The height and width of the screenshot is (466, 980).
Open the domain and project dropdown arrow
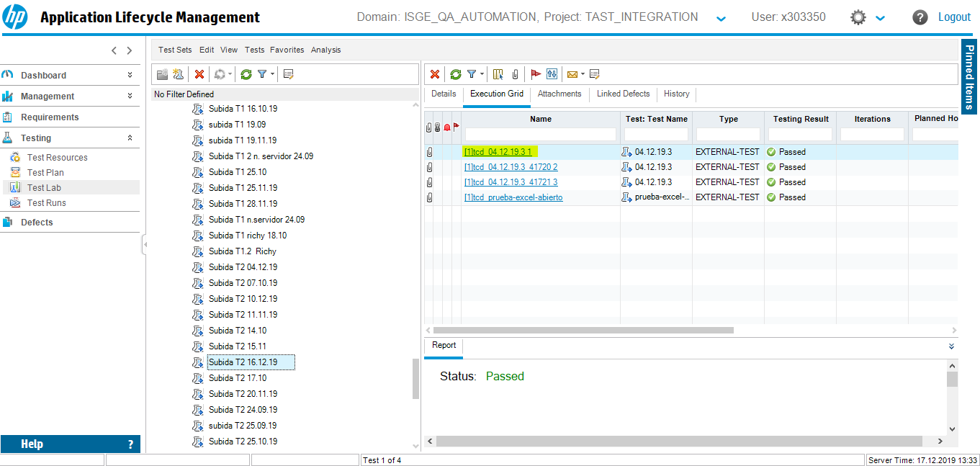point(721,19)
